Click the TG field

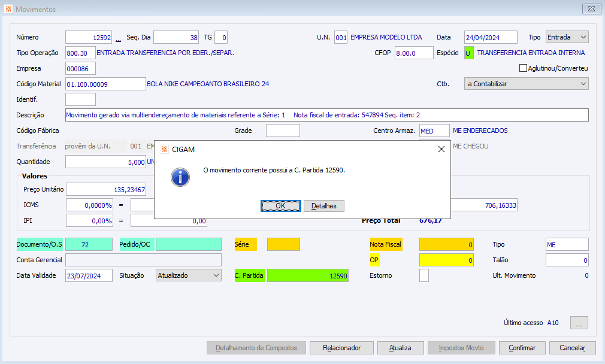[221, 37]
